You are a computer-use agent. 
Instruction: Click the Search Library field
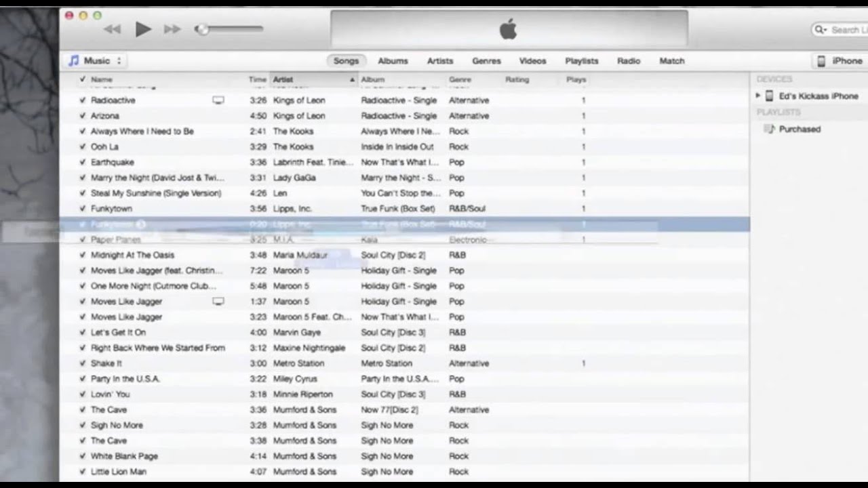click(840, 29)
